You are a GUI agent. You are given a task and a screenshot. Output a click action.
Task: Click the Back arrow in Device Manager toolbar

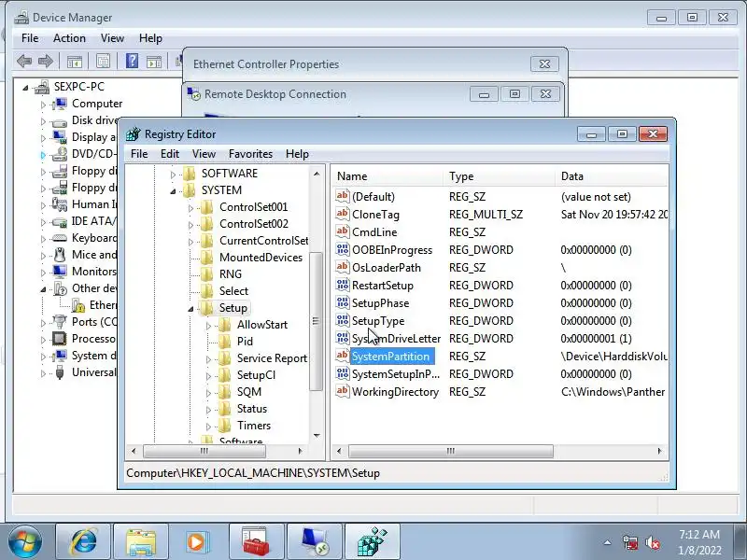click(24, 61)
